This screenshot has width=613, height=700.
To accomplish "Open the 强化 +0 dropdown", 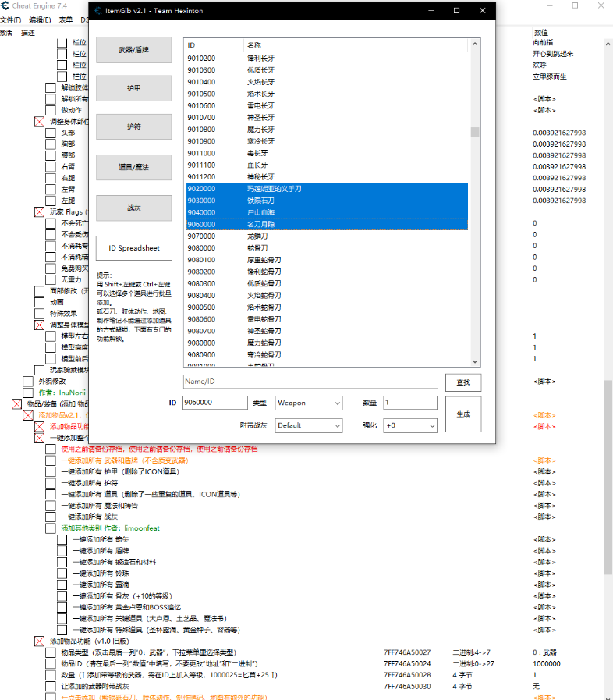I will tap(410, 426).
